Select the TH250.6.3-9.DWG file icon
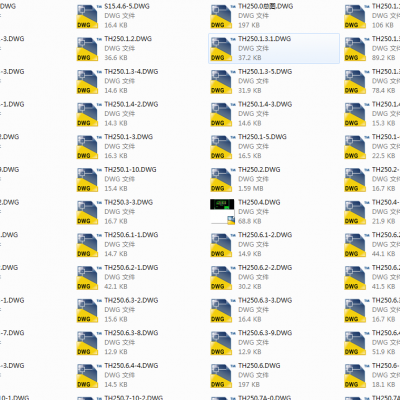 pos(221,343)
